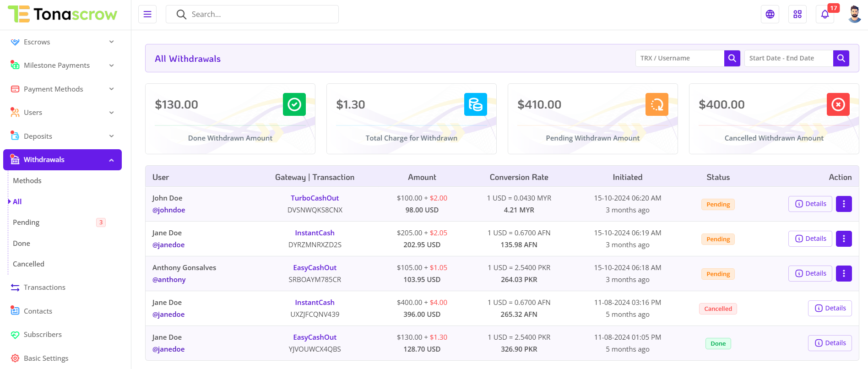Click search icon beside date range field

pos(841,58)
